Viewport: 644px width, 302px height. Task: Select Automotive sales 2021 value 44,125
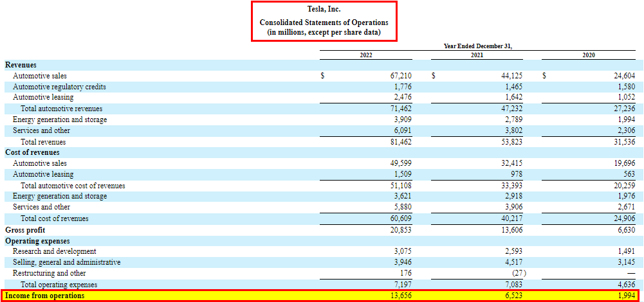pos(511,76)
